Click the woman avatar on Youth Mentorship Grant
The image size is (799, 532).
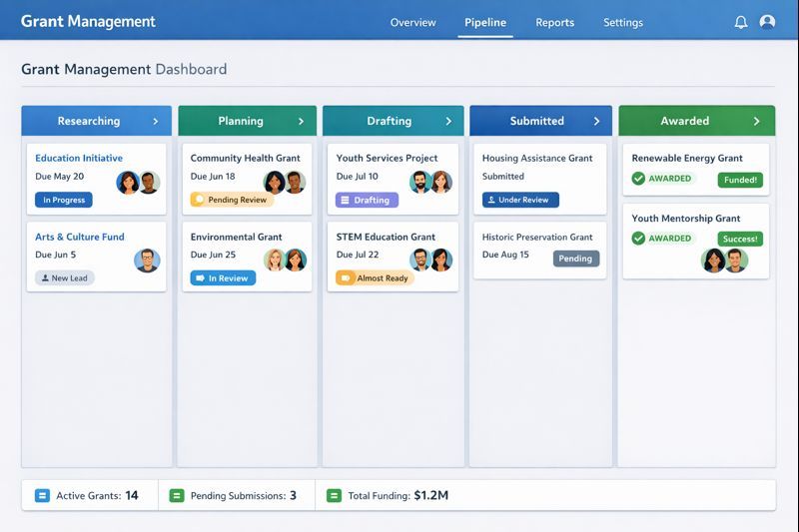[713, 261]
